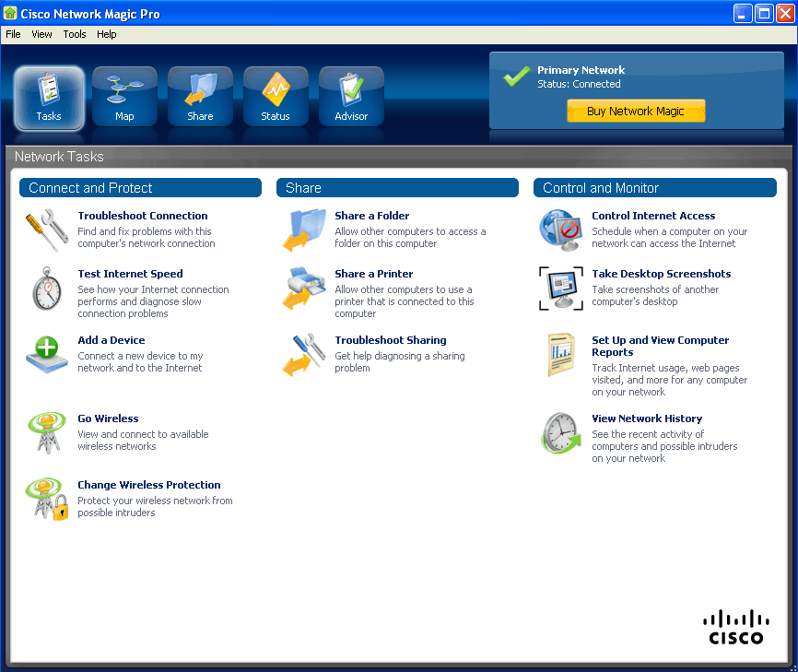This screenshot has width=798, height=672.
Task: Click the Control and Monitor section header
Action: coord(655,188)
